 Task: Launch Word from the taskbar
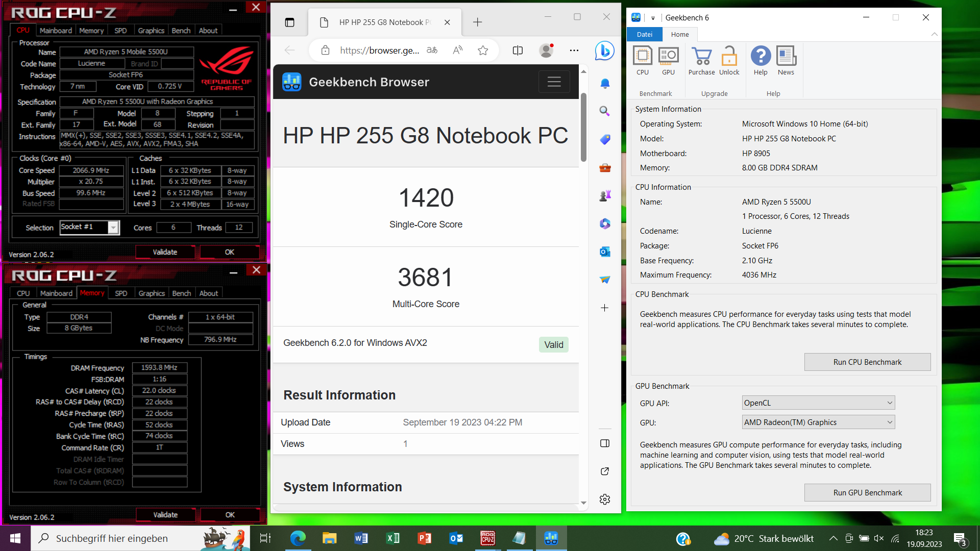361,538
